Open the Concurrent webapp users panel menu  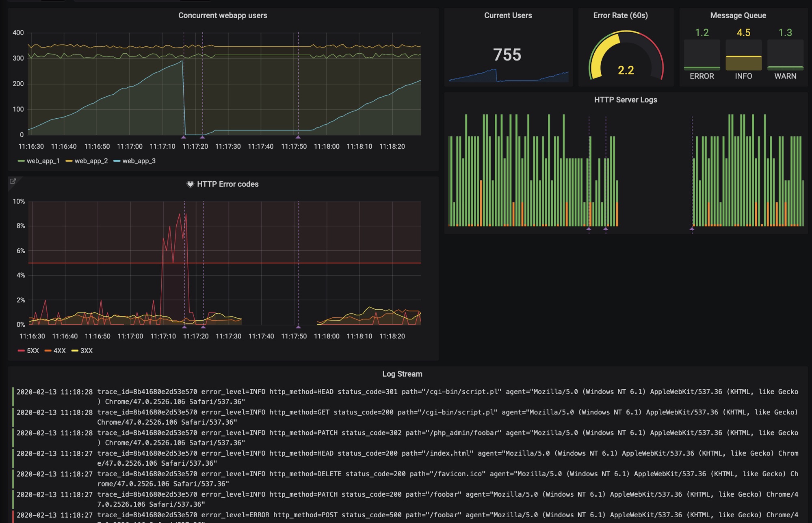[x=223, y=15]
